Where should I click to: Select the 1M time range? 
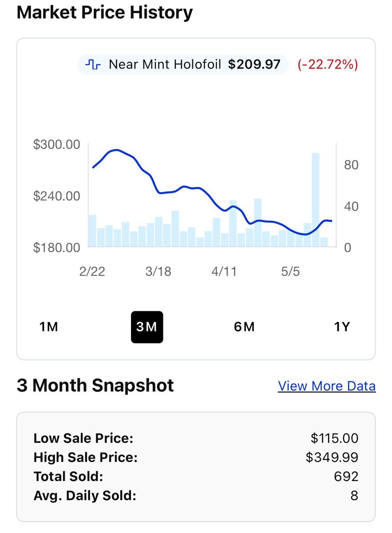[49, 327]
